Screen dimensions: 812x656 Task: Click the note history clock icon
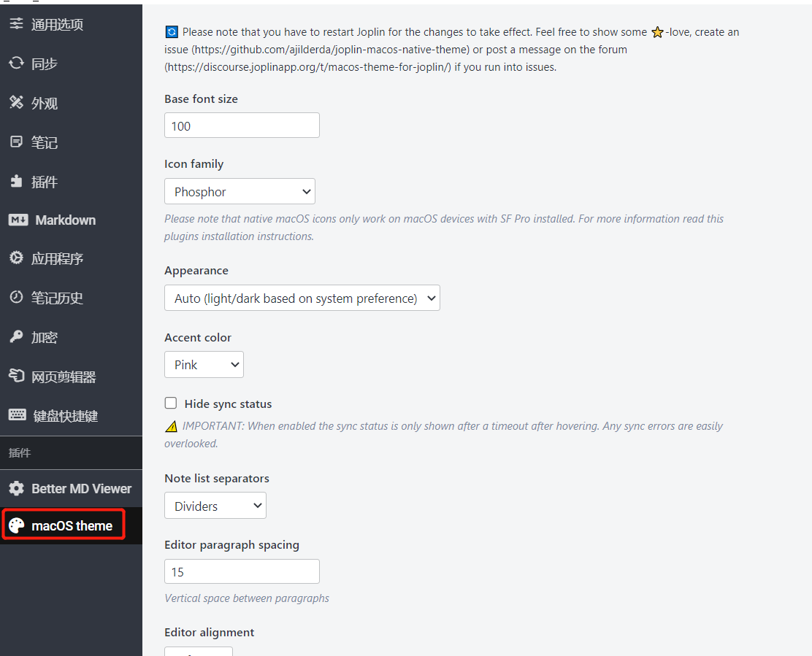tap(16, 298)
